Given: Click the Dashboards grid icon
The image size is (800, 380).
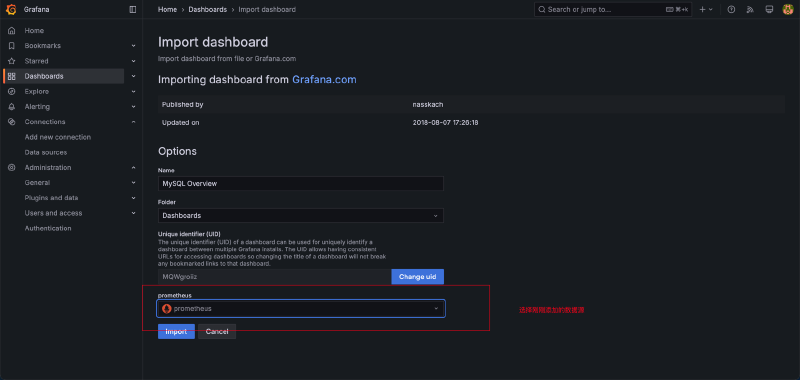Looking at the screenshot, I should pyautogui.click(x=12, y=77).
